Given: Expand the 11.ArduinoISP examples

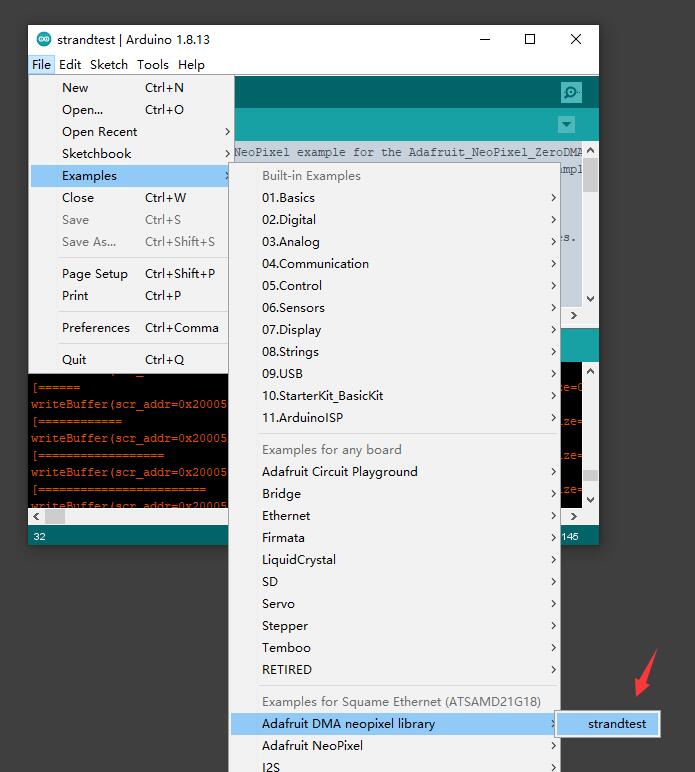Looking at the screenshot, I should tap(395, 418).
